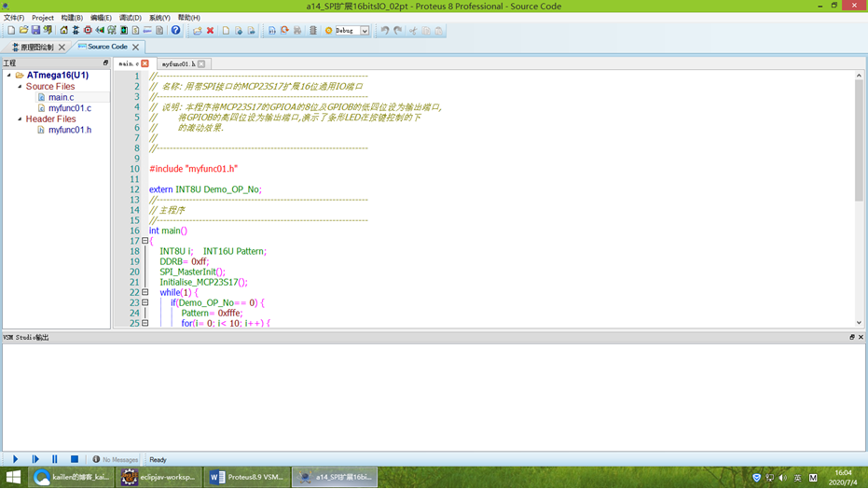Open the 调试(D) debug menu
The height and width of the screenshot is (489, 868).
(x=131, y=18)
